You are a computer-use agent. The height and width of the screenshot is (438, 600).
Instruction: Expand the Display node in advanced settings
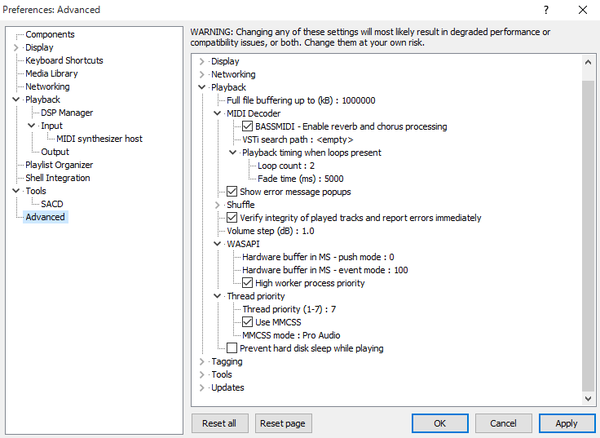pos(202,61)
